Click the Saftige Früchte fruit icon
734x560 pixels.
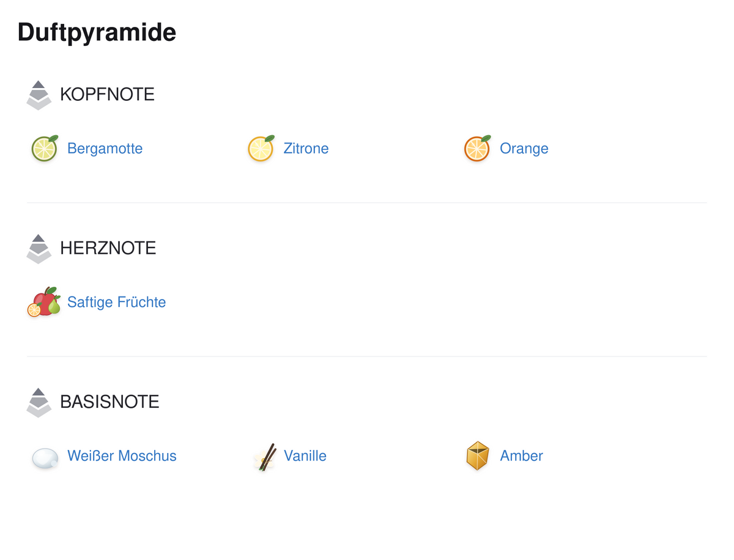(44, 302)
